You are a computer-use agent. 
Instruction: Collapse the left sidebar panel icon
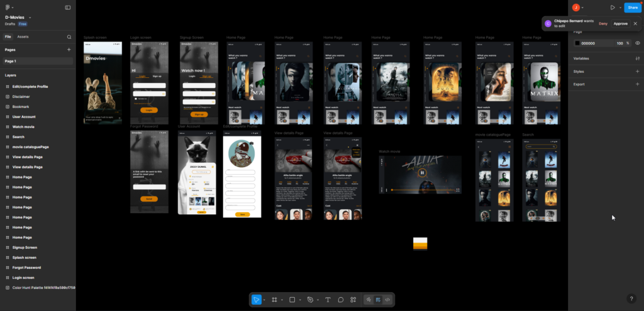(68, 8)
